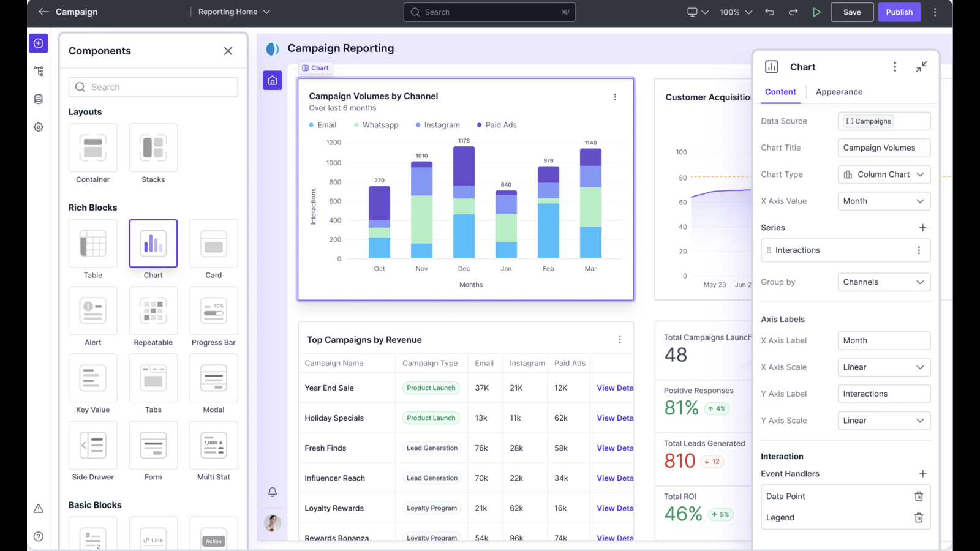Open the database icon in left sidebar

[x=39, y=99]
